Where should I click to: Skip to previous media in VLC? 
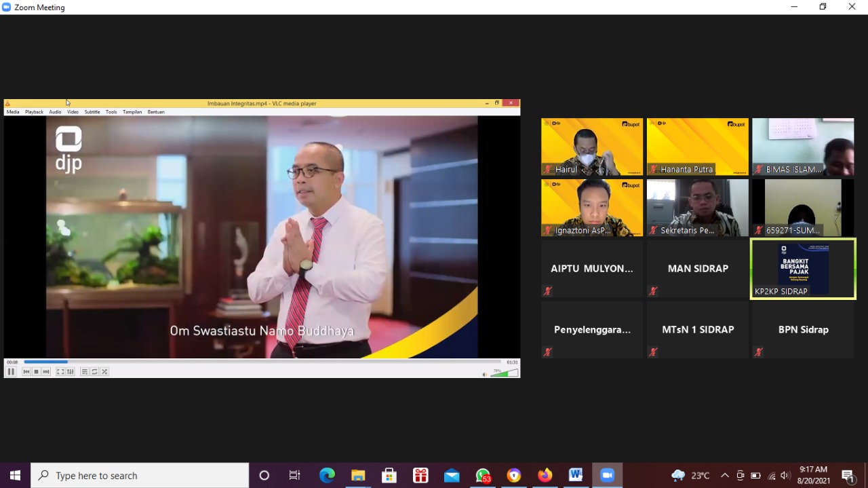tap(26, 371)
